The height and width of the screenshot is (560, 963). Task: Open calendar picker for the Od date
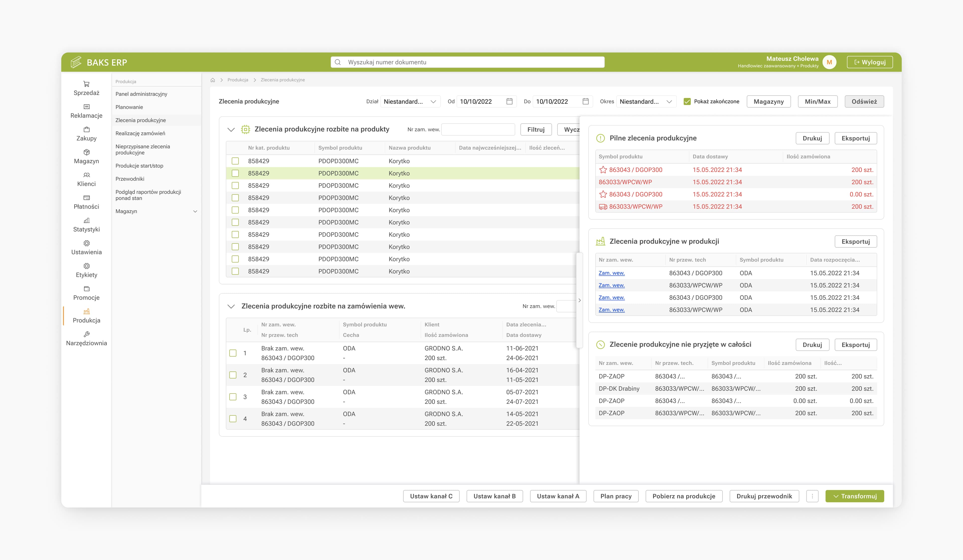pyautogui.click(x=509, y=101)
